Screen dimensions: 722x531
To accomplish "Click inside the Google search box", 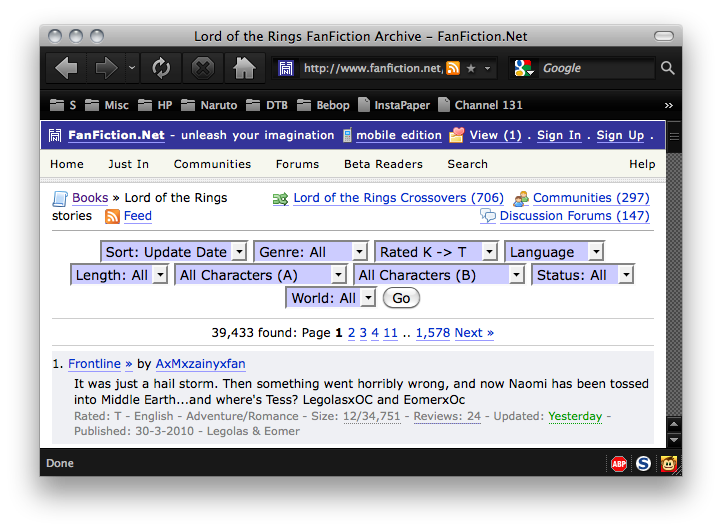I will coord(596,68).
